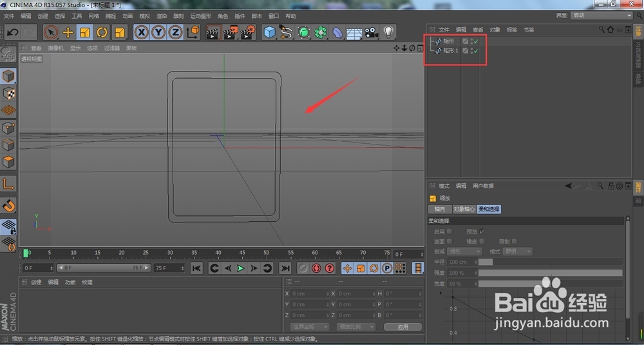This screenshot has height=345, width=644.
Task: Open the 模式 群组 dropdown
Action: coord(517,251)
